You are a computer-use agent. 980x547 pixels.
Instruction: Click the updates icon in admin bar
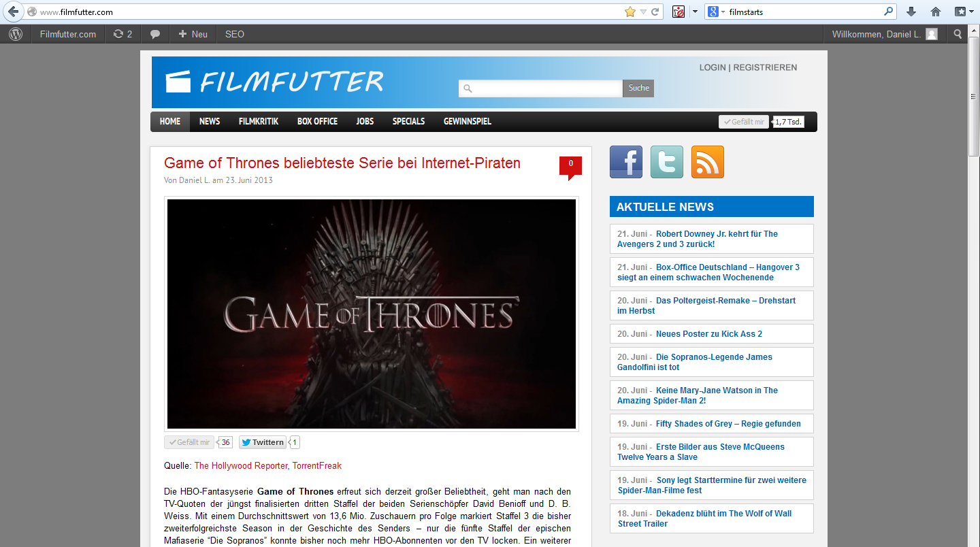(x=122, y=34)
